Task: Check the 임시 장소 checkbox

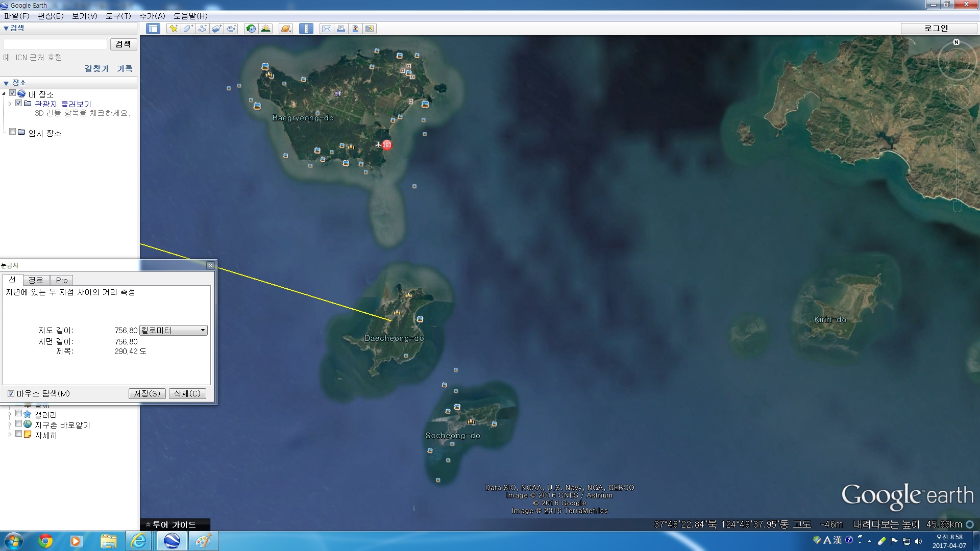Action: [x=13, y=132]
